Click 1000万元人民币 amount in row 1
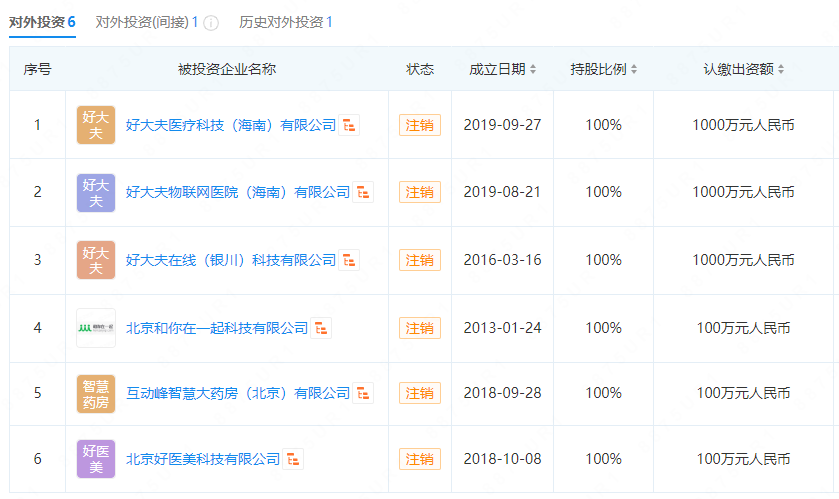The height and width of the screenshot is (499, 839). click(743, 125)
